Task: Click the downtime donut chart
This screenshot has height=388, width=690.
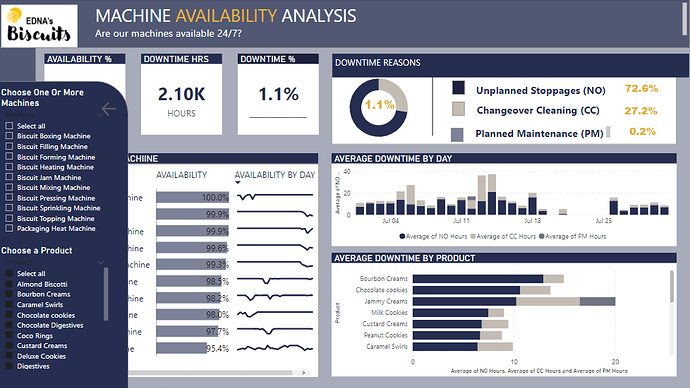Action: [378, 107]
